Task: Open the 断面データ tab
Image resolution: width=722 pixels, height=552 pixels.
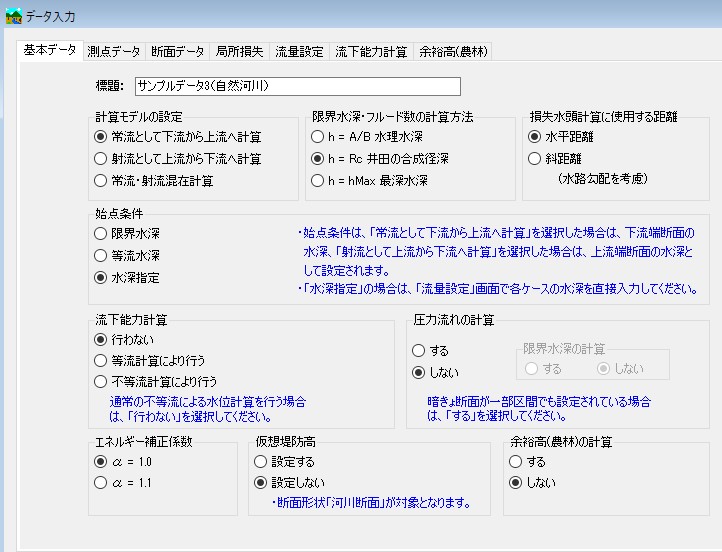Action: 177,52
